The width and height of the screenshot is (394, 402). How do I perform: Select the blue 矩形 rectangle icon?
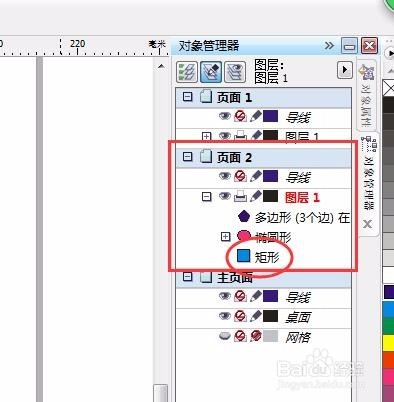pos(243,256)
